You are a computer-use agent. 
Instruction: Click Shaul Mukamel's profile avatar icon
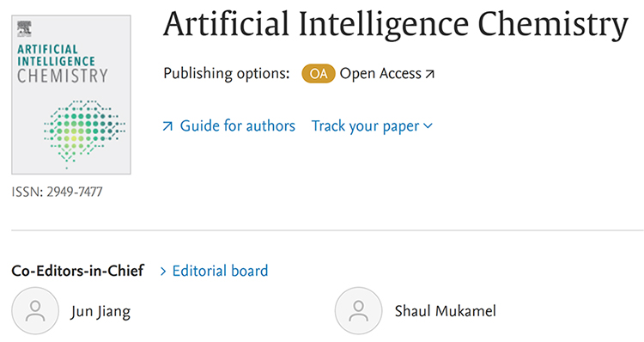tap(359, 311)
